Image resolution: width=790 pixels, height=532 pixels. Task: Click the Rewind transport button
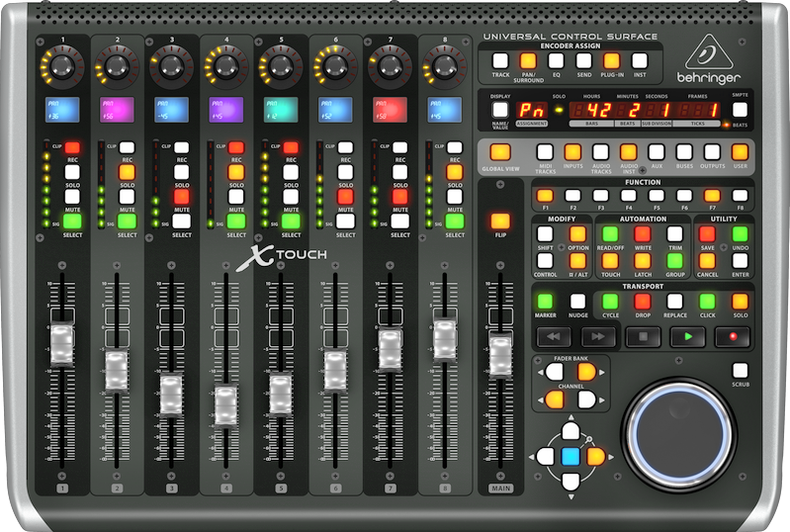coord(554,336)
